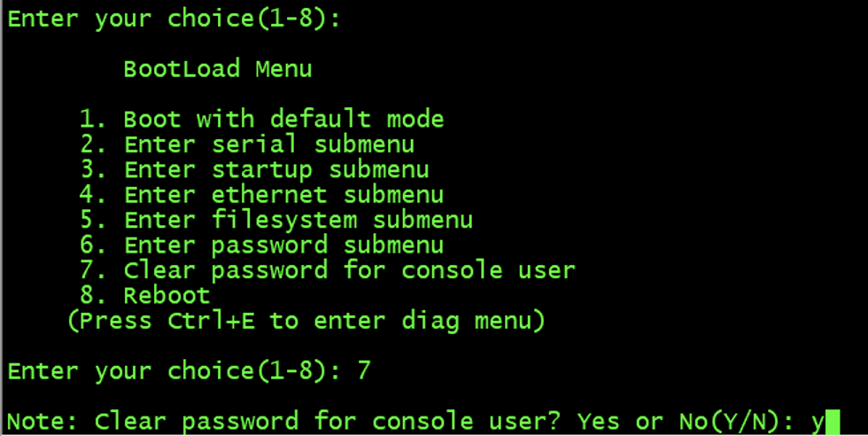Click the 'Press Ctrl+E to enter diag menu' hint
The width and height of the screenshot is (868, 436).
[x=306, y=322]
